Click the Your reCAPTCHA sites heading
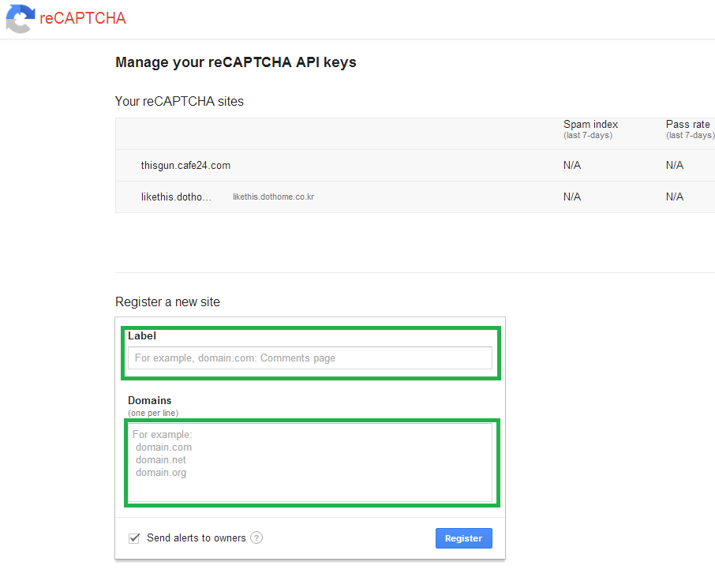The width and height of the screenshot is (715, 588). (x=179, y=102)
